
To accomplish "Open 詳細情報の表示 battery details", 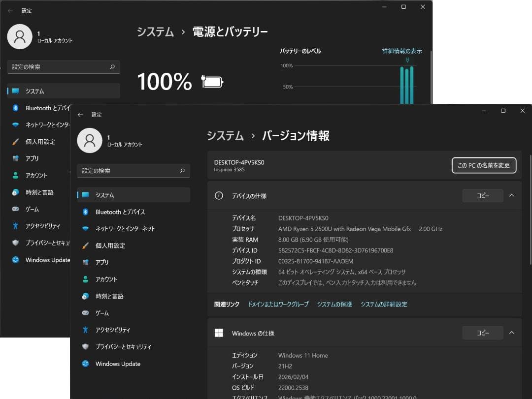I will pyautogui.click(x=403, y=51).
